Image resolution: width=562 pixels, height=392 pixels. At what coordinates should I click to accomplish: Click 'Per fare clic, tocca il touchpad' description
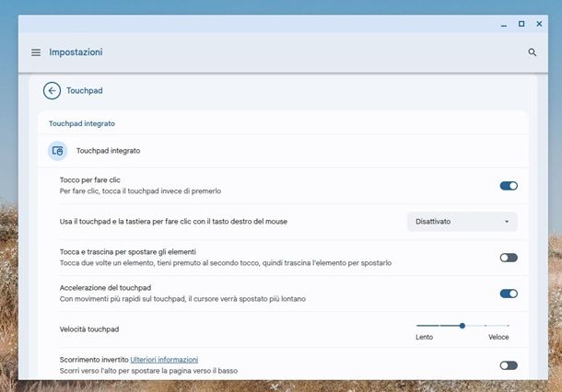tap(140, 191)
